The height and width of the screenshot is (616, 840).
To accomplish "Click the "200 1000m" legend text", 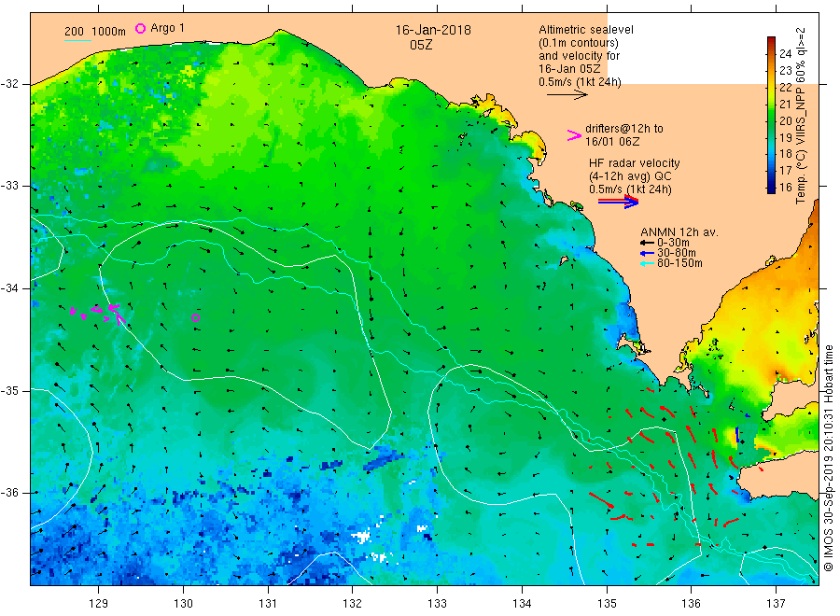I will tap(95, 32).
